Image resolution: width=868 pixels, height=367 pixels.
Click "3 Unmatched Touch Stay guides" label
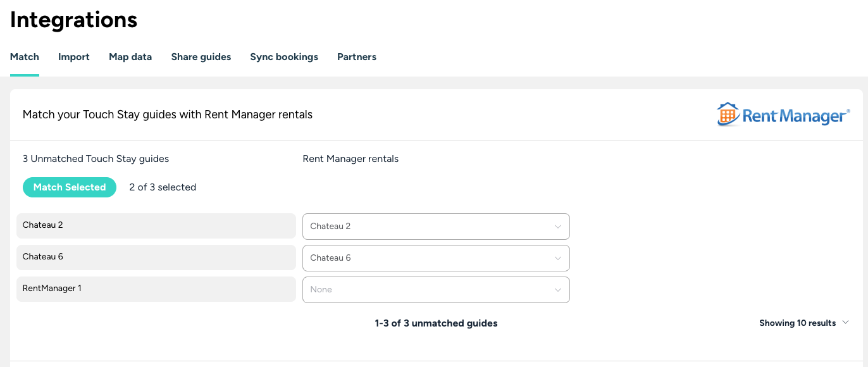coord(96,159)
